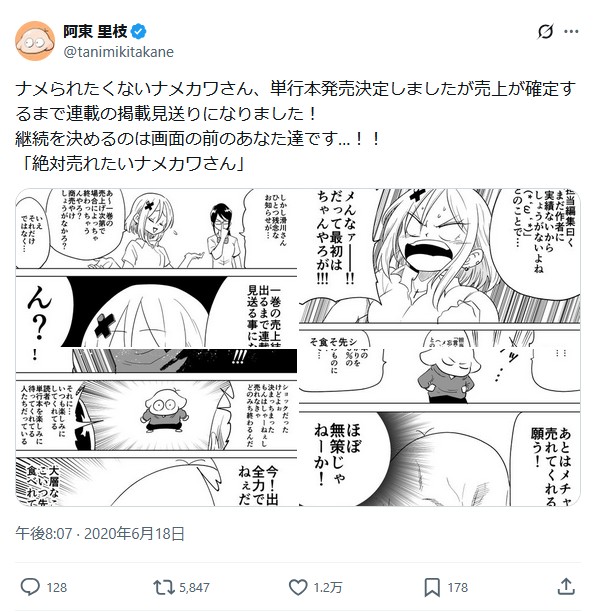
Task: Open share options via upload arrow icon
Action: coord(566,587)
